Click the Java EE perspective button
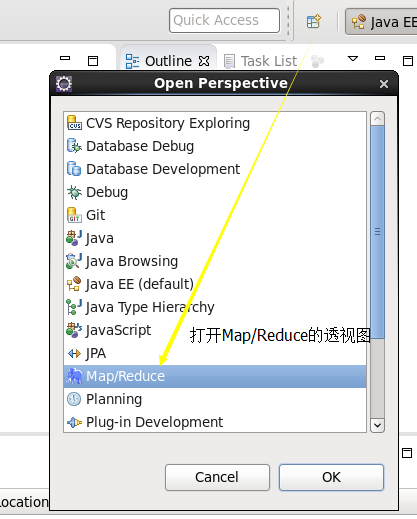The image size is (417, 519). tap(381, 22)
